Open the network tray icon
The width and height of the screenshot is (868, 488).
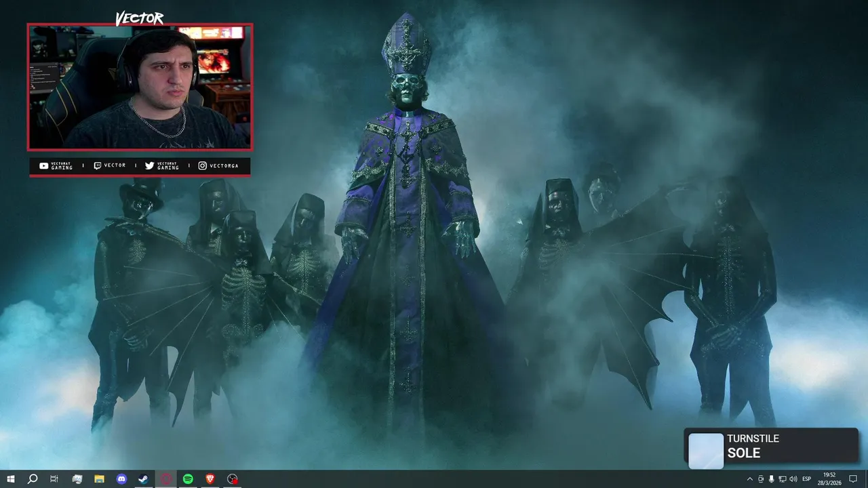(783, 479)
